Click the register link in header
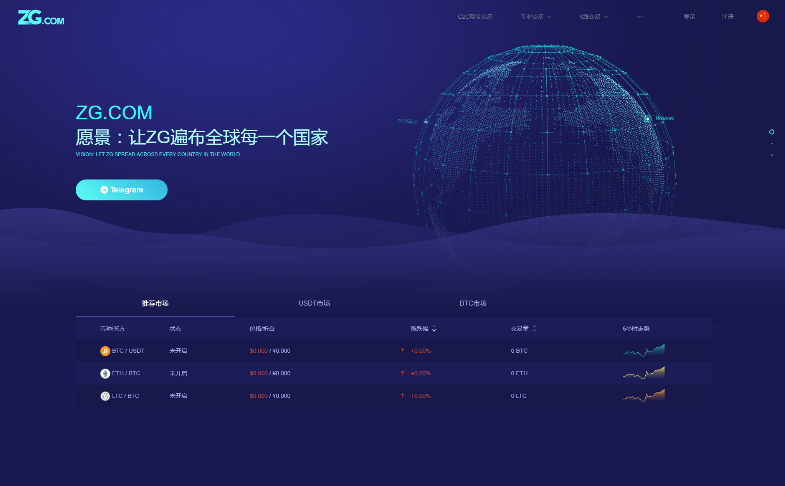The image size is (785, 486). [727, 17]
